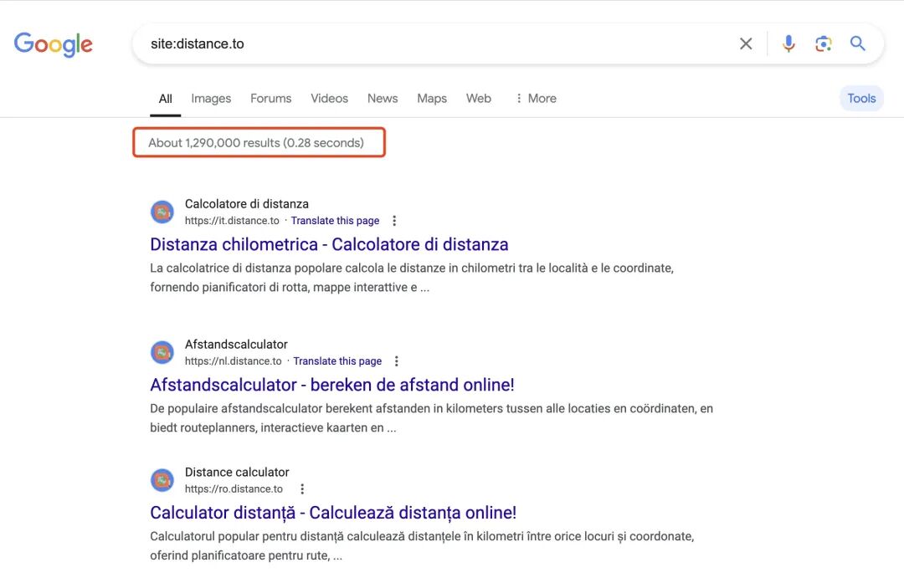Start voice search with microphone icon
The width and height of the screenshot is (904, 588).
coord(788,43)
